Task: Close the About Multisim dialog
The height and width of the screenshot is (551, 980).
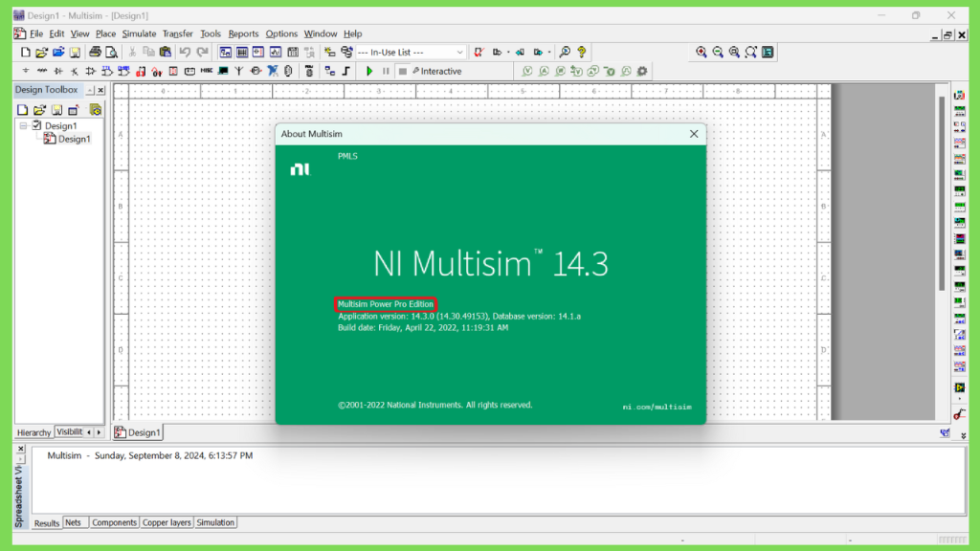Action: 694,134
